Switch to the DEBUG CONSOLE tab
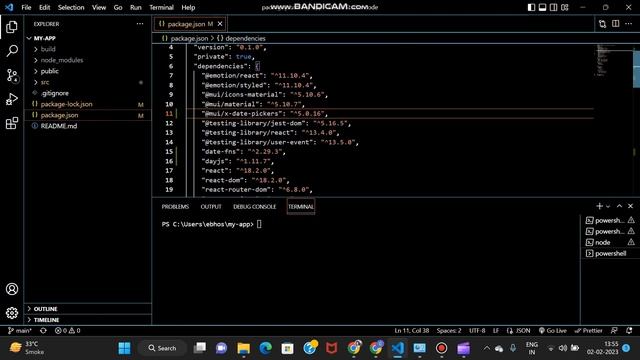This screenshot has height=360, width=640. click(x=255, y=207)
